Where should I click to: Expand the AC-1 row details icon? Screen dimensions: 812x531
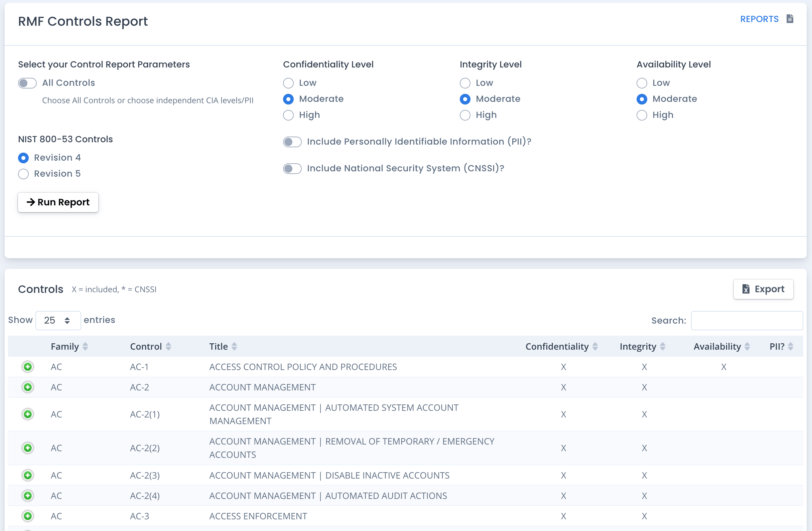point(28,367)
